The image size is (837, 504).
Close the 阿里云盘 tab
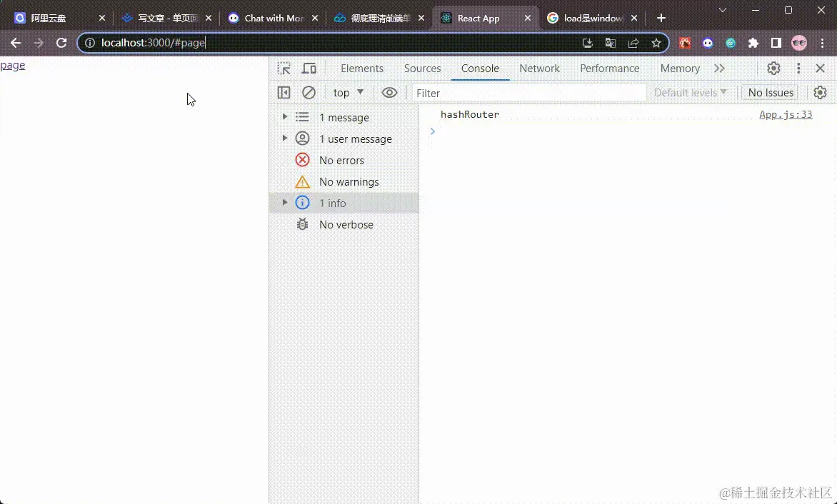102,18
